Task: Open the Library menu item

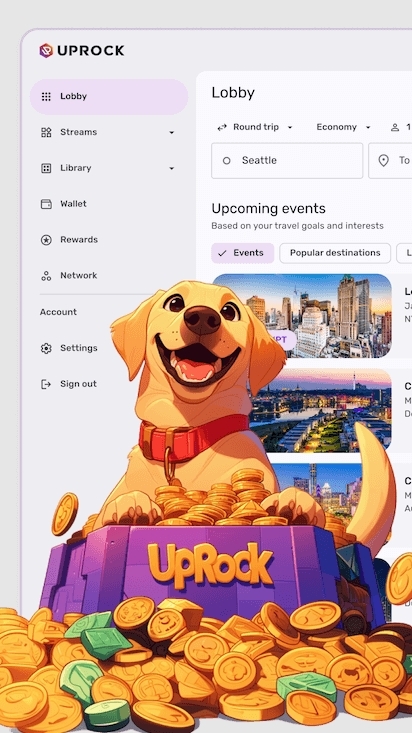Action: tap(109, 168)
